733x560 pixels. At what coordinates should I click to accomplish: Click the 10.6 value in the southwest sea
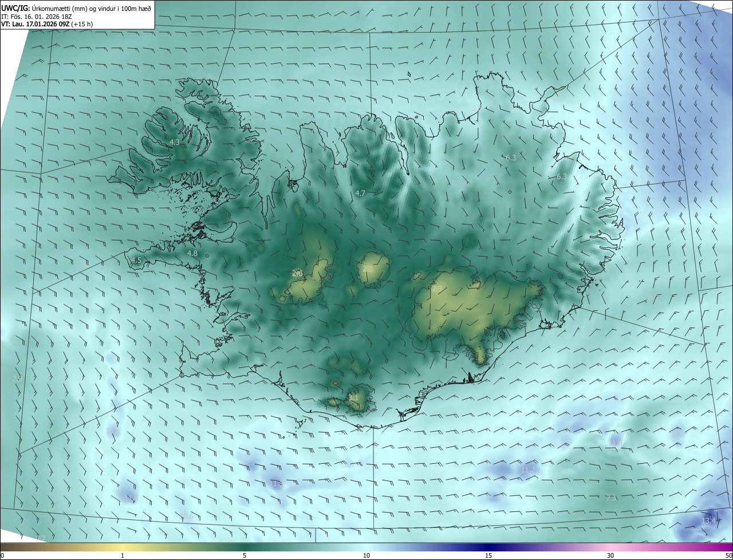click(187, 516)
